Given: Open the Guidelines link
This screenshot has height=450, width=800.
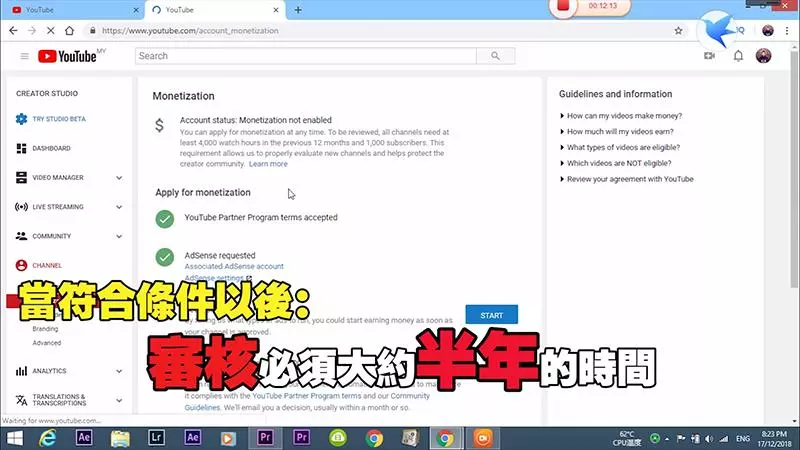Looking at the screenshot, I should [202, 408].
